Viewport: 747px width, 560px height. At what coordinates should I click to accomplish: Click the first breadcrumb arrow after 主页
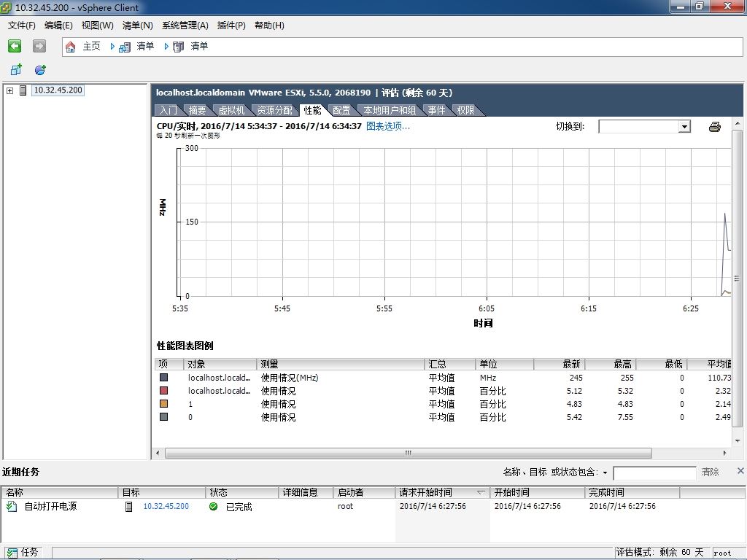pos(112,46)
